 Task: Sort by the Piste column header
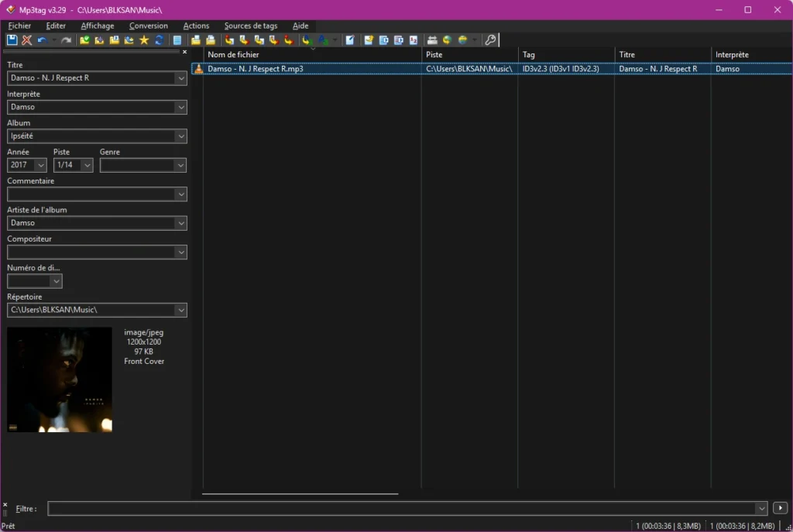[470, 55]
